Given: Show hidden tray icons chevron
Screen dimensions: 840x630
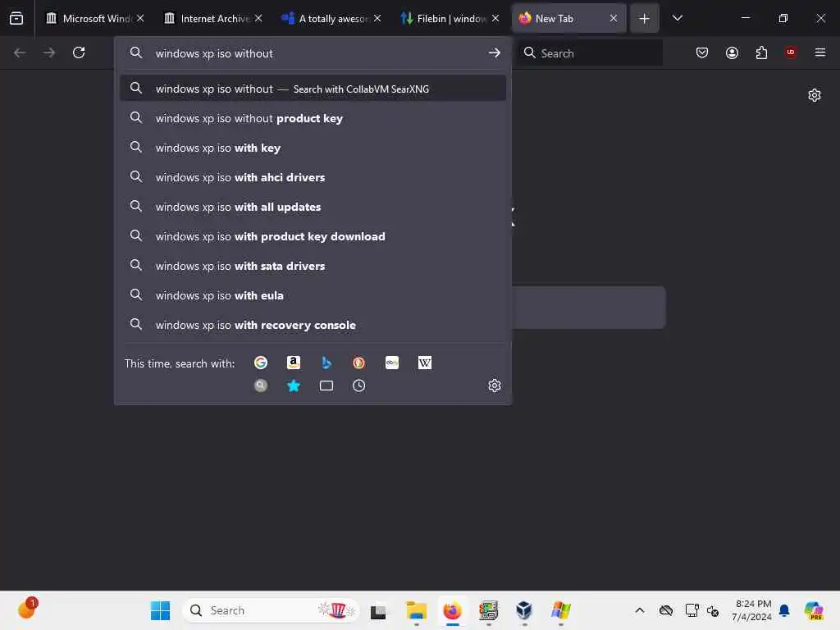Looking at the screenshot, I should pyautogui.click(x=640, y=610).
